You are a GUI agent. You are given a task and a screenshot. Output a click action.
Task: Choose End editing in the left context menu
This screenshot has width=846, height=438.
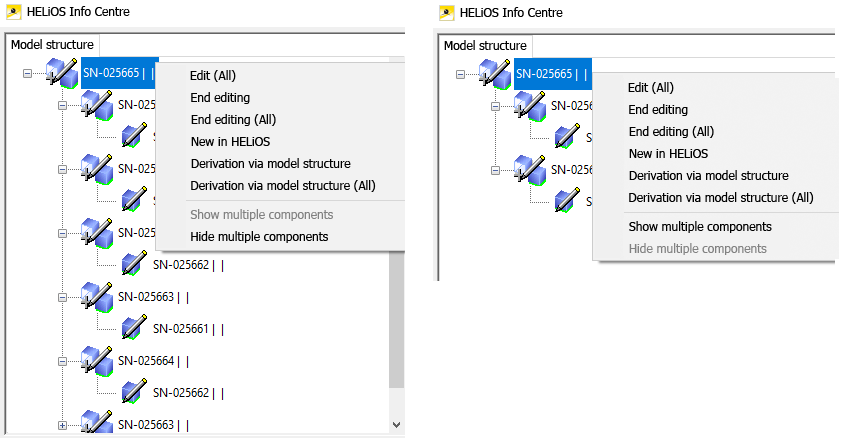(220, 98)
